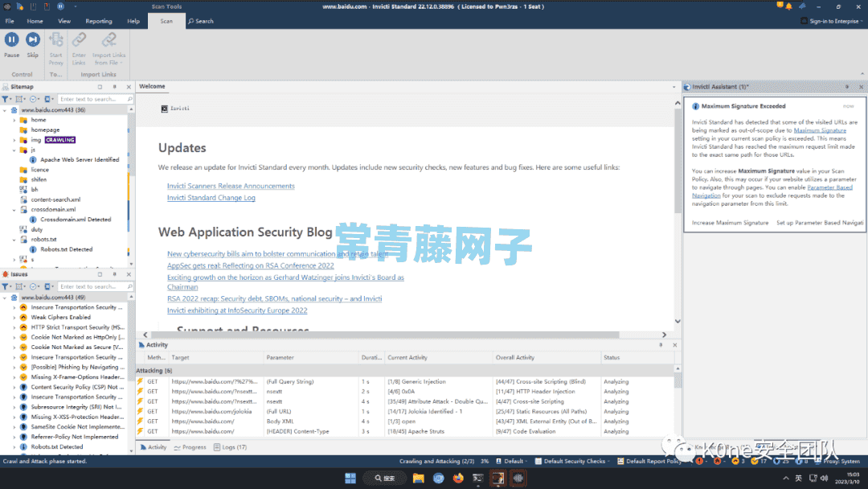Select Weak Ciphers Enabled issue

click(x=60, y=318)
